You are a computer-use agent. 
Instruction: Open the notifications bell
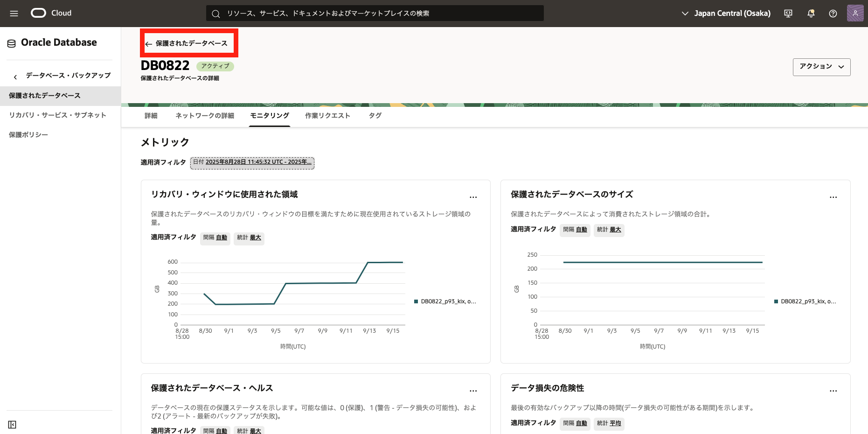[x=811, y=14]
